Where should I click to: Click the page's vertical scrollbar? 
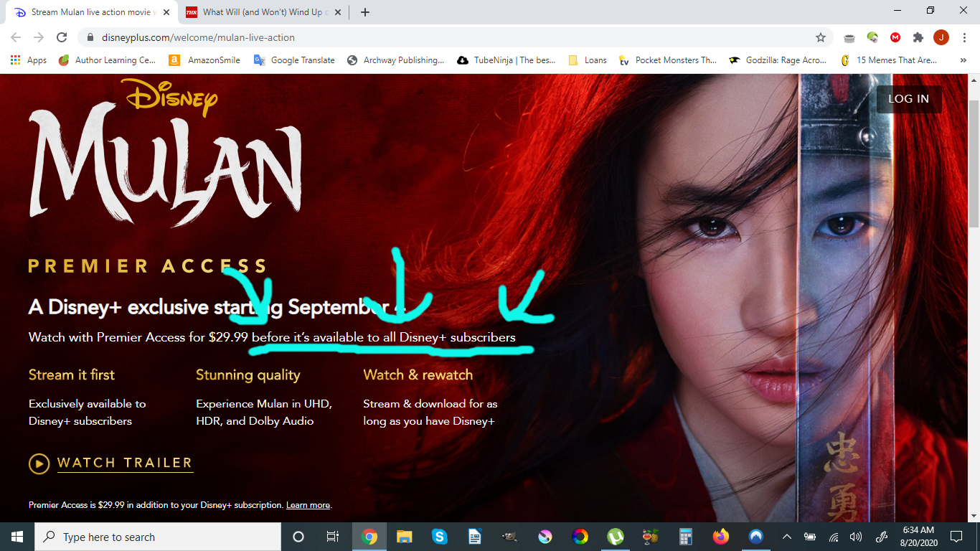tap(974, 165)
